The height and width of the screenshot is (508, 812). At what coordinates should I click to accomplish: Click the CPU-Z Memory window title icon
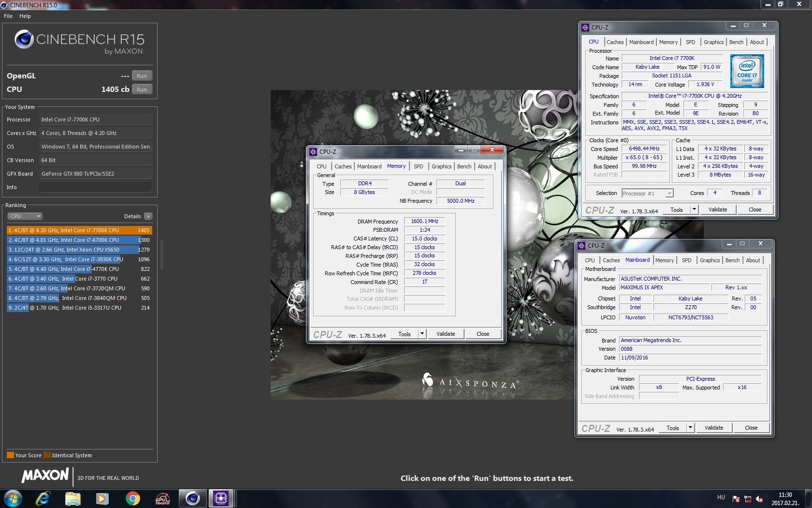point(313,151)
